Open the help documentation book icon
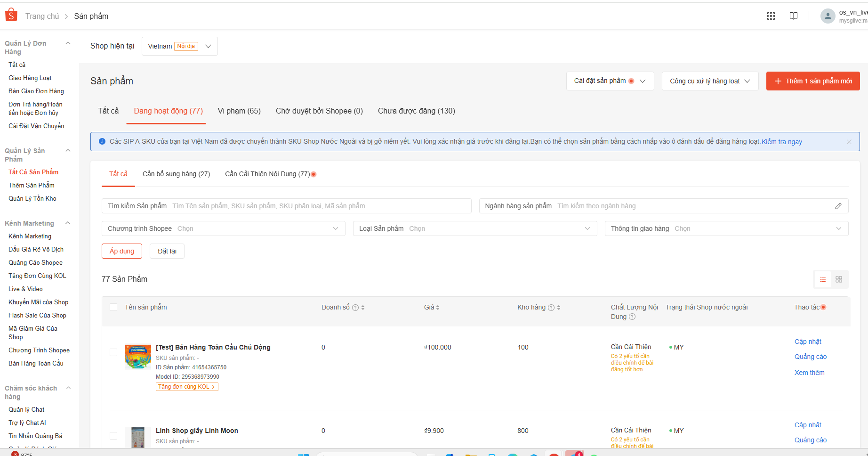The image size is (868, 456). [x=794, y=16]
